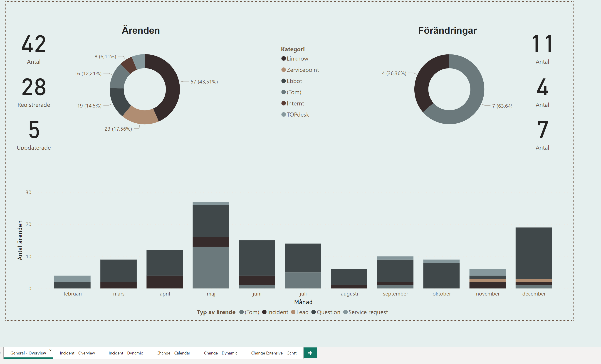This screenshot has width=601, height=364.
Task: Open the Incident - Dynamic page
Action: pyautogui.click(x=125, y=353)
